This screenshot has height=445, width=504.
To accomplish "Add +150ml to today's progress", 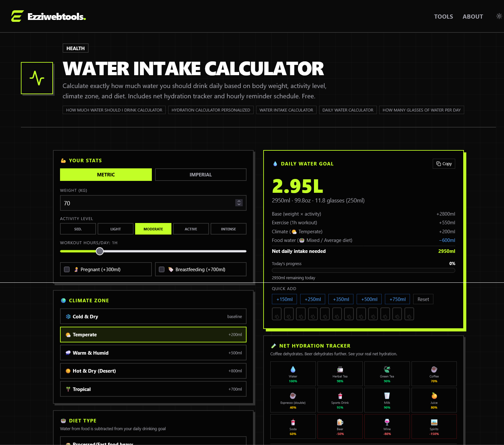I will 284,299.
